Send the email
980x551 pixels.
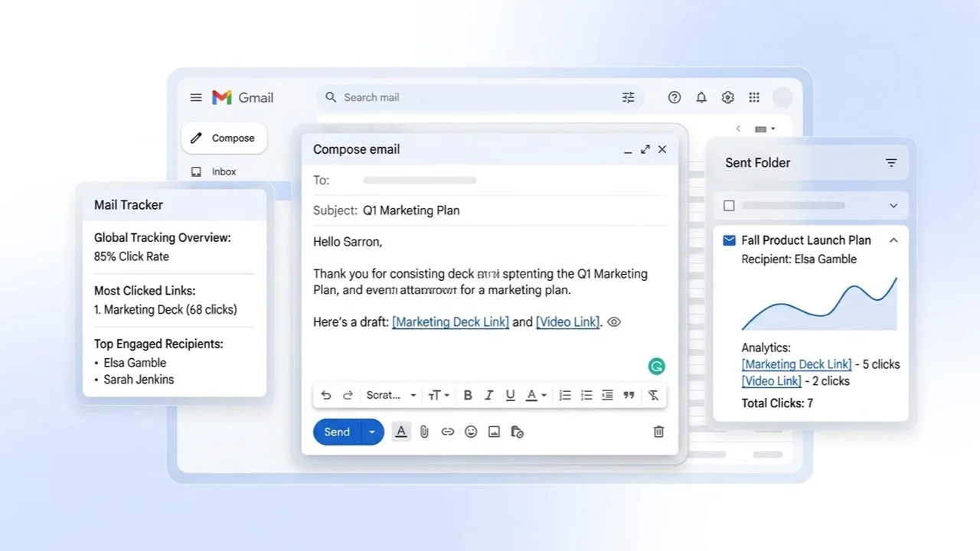click(337, 432)
